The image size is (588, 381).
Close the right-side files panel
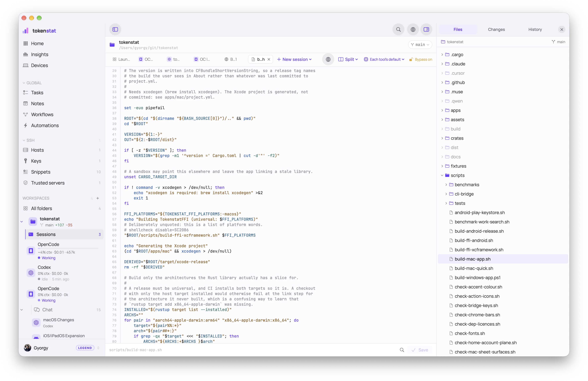click(562, 29)
